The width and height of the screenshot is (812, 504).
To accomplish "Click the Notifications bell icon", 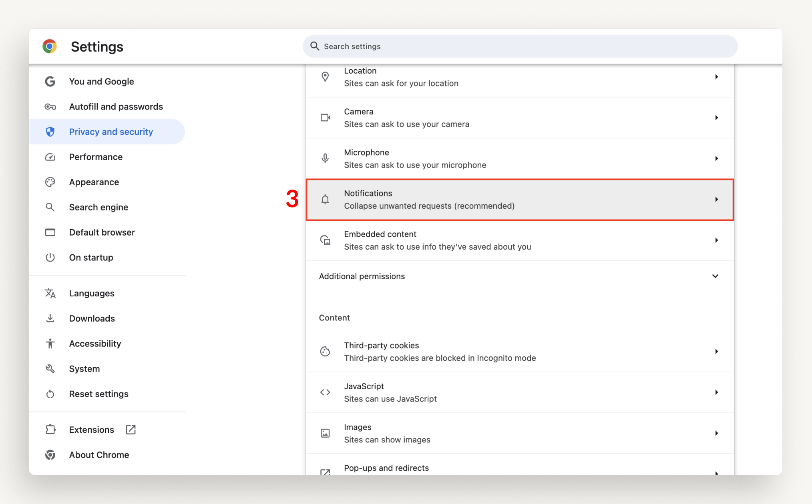I will coord(325,199).
